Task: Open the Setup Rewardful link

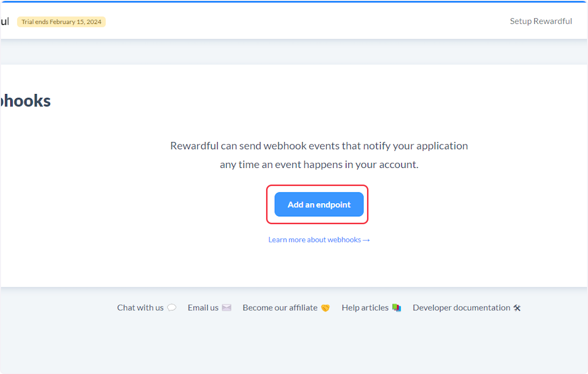Action: pos(541,21)
